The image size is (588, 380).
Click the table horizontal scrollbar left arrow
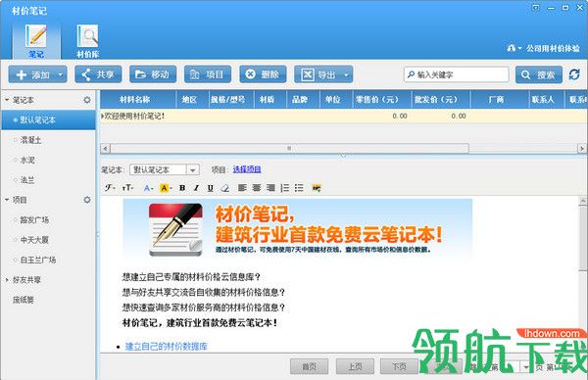[x=106, y=149]
